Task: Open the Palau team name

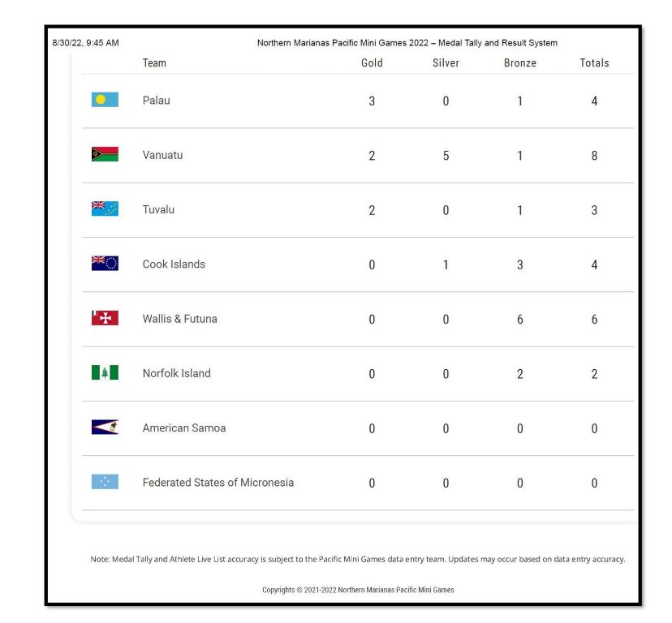Action: [157, 101]
